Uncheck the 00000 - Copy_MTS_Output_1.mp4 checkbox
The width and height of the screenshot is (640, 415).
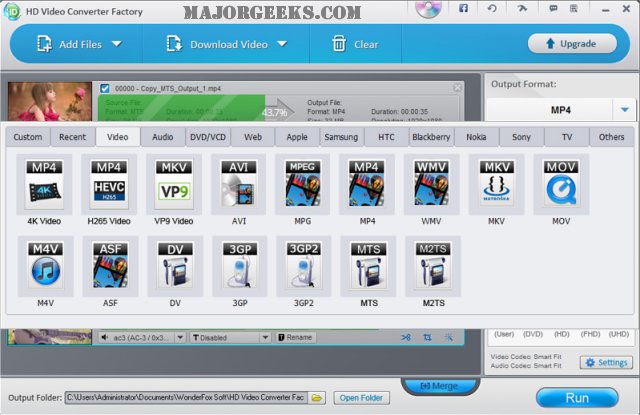coord(105,88)
